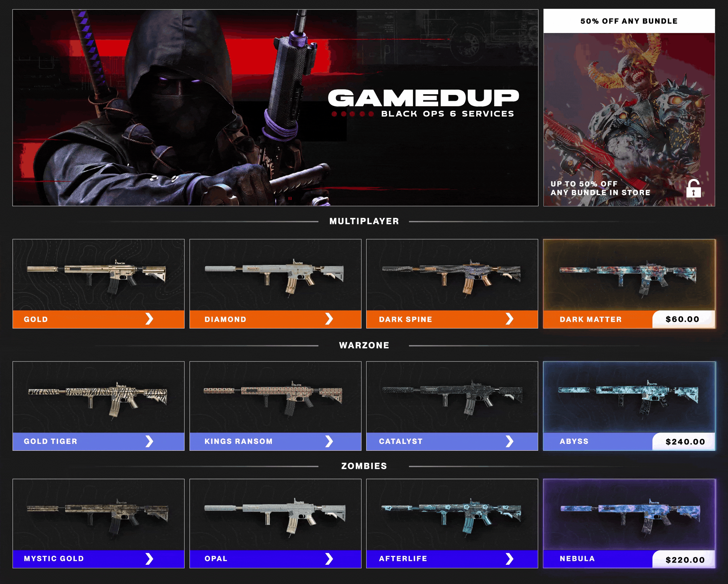Viewport: 728px width, 584px height.
Task: Select the ABYSS label
Action: tap(574, 442)
